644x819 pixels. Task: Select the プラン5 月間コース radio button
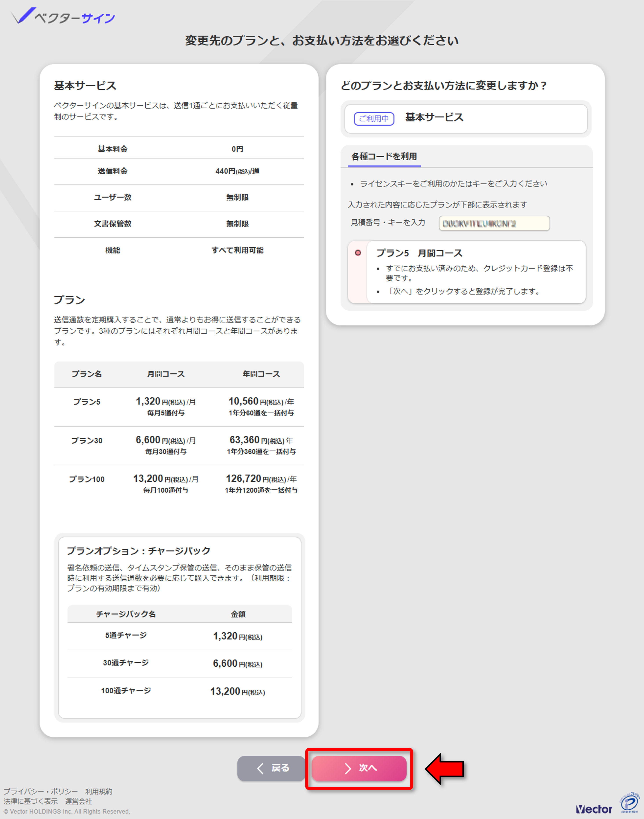click(x=358, y=253)
